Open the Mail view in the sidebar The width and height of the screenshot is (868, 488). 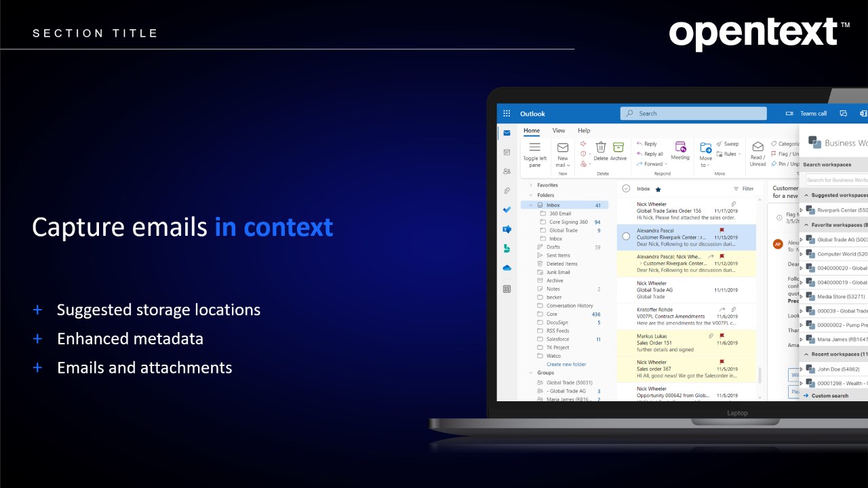tap(507, 133)
